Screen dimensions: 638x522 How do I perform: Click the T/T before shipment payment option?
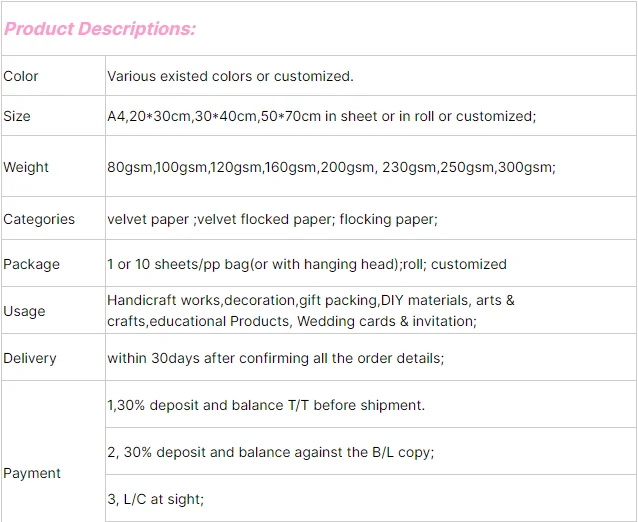click(x=266, y=405)
